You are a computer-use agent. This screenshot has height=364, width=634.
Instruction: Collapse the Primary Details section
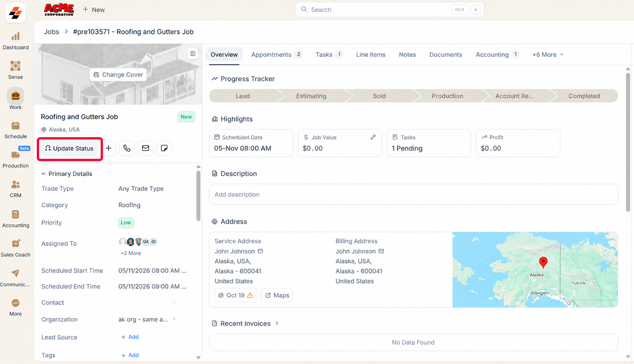point(43,174)
